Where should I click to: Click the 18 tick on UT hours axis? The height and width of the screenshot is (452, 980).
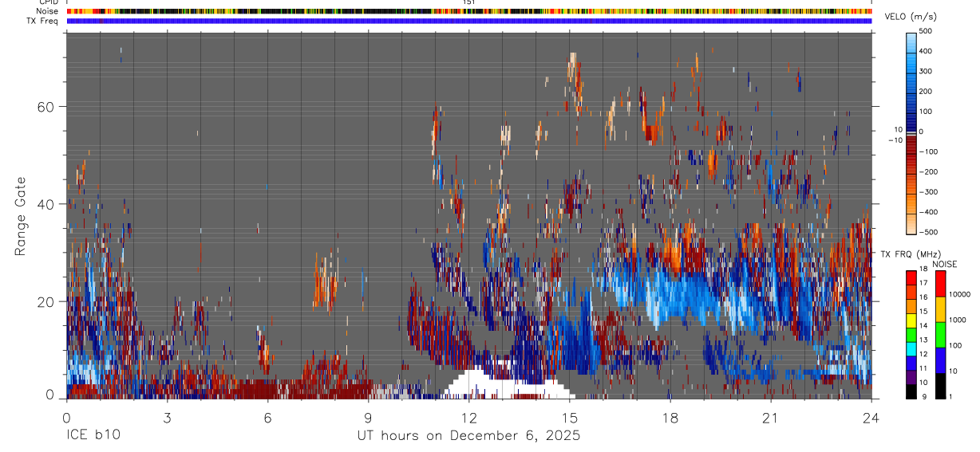click(x=670, y=418)
